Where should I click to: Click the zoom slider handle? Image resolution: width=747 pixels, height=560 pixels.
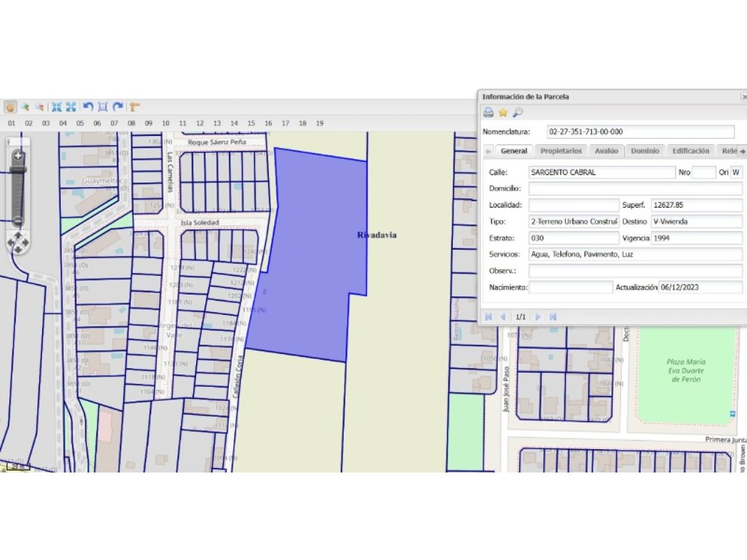(18, 170)
